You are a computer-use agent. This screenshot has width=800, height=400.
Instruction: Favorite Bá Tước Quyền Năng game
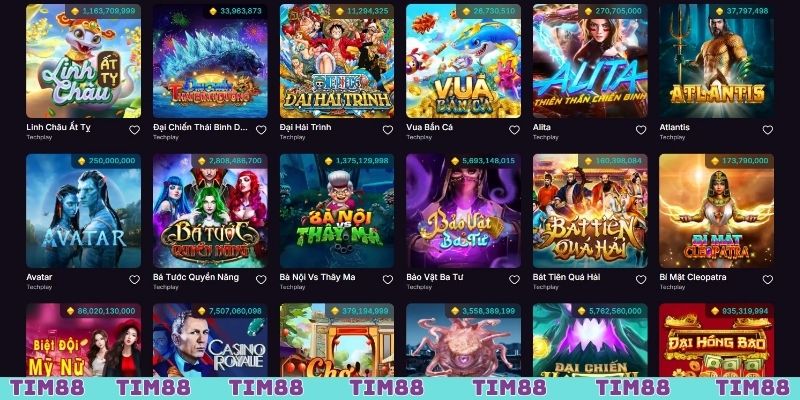click(x=261, y=280)
